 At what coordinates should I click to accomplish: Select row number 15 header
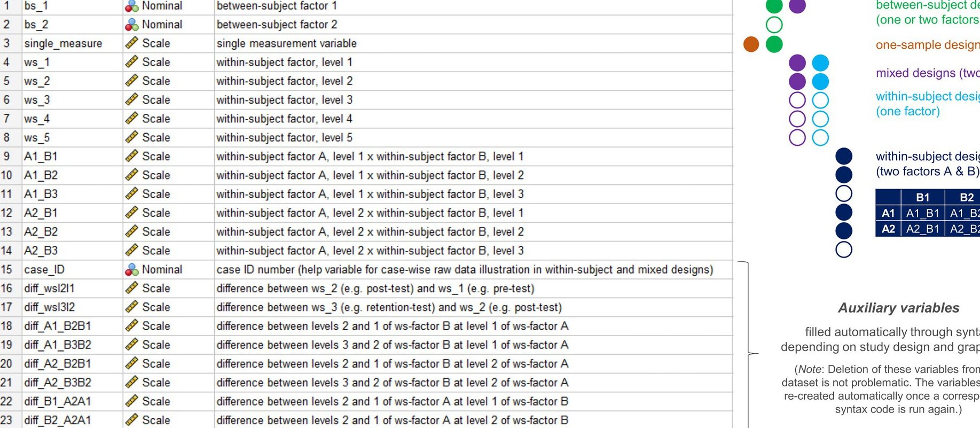(6, 270)
